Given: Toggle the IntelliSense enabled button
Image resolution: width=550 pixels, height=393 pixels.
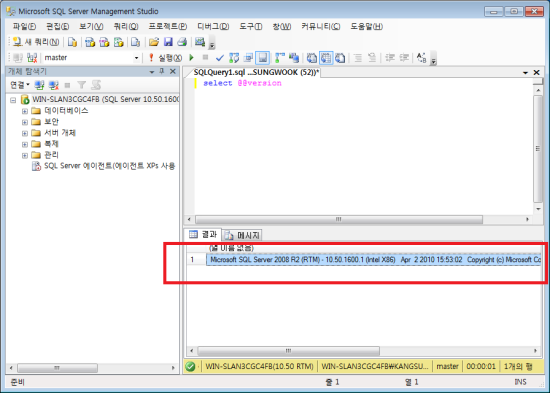Looking at the screenshot, I should click(x=263, y=58).
